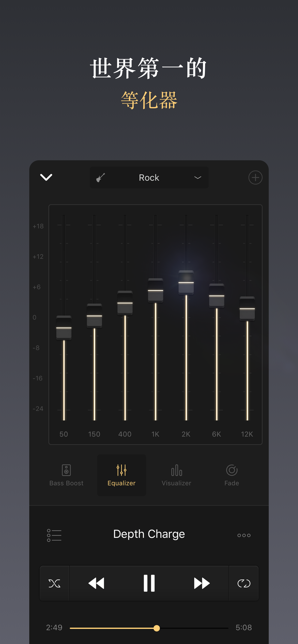Click the +12 gain scale label
The image size is (298, 644).
click(x=38, y=257)
